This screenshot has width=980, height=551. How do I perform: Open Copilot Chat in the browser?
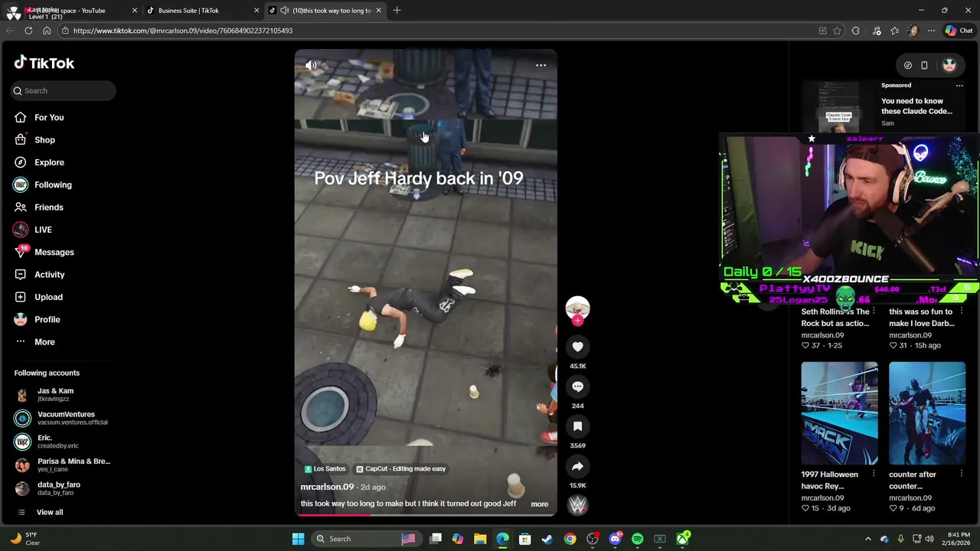click(959, 31)
